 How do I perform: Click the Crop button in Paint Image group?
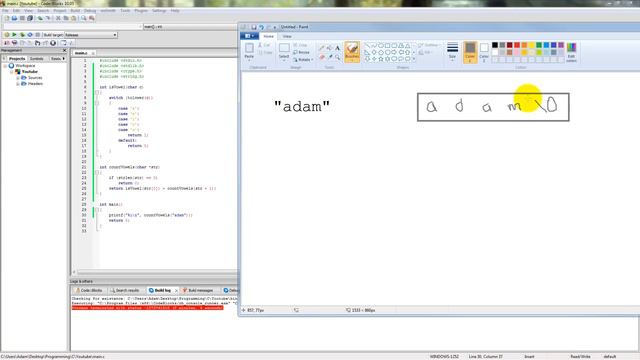[x=300, y=45]
